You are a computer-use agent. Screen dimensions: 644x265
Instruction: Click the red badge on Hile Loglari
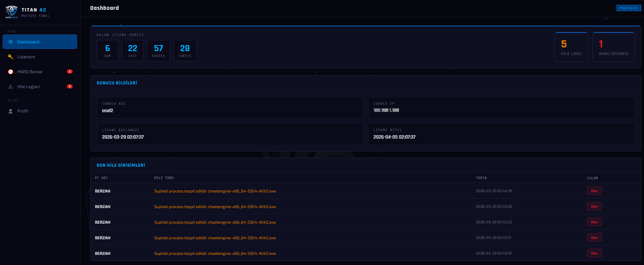coord(70,86)
